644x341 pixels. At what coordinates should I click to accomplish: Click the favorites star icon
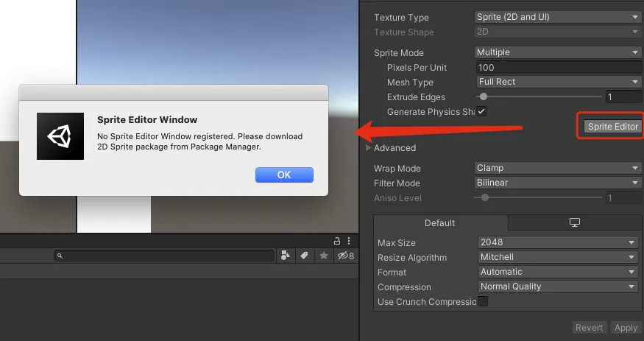click(x=324, y=256)
